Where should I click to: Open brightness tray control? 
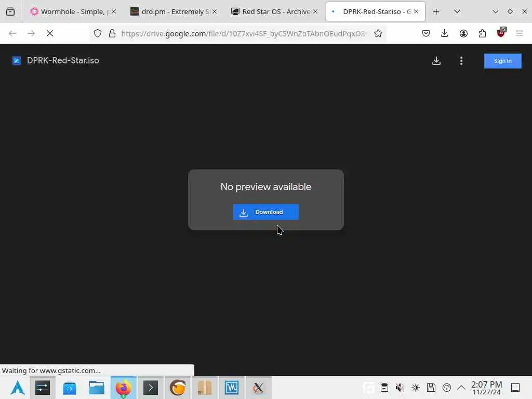click(416, 388)
